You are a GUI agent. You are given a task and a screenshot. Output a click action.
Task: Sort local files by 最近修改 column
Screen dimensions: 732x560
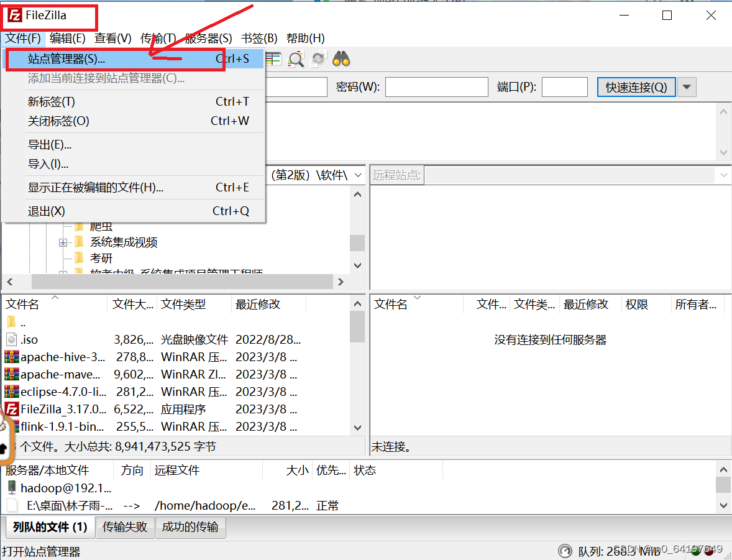(x=268, y=304)
